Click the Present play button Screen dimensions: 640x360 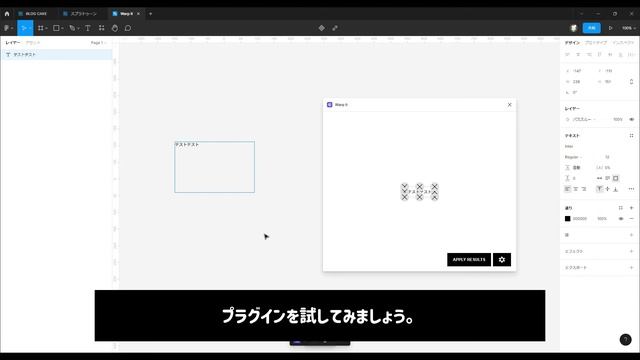(x=611, y=28)
